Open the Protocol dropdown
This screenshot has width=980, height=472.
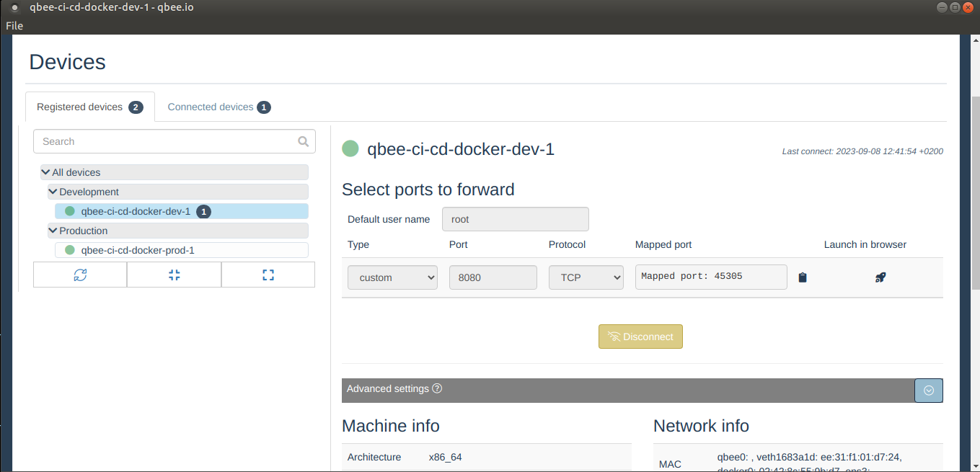pyautogui.click(x=586, y=277)
